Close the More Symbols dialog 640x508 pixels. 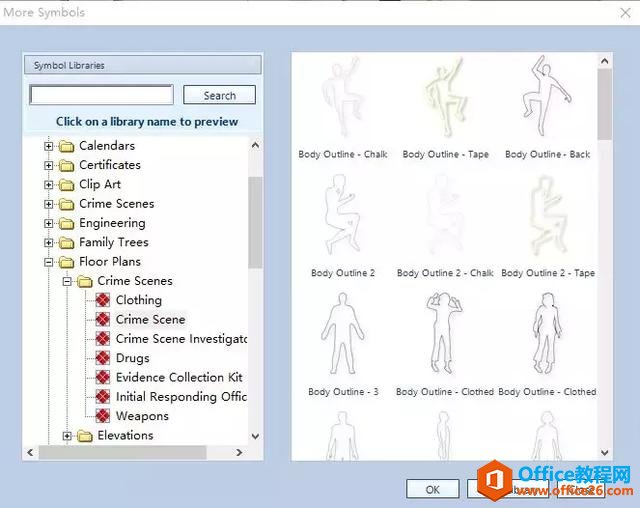click(x=625, y=13)
